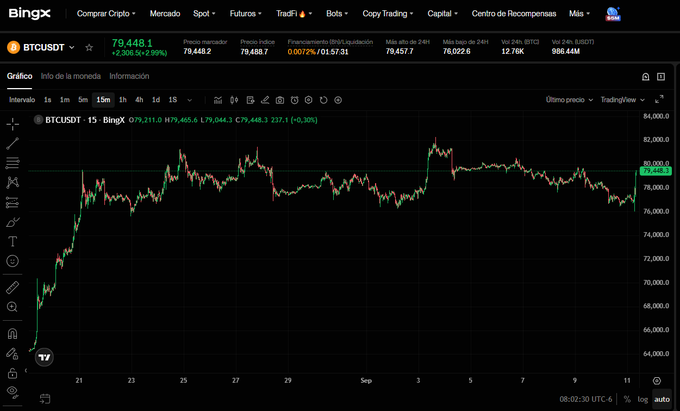Expand the chart to fullscreen

click(x=659, y=99)
